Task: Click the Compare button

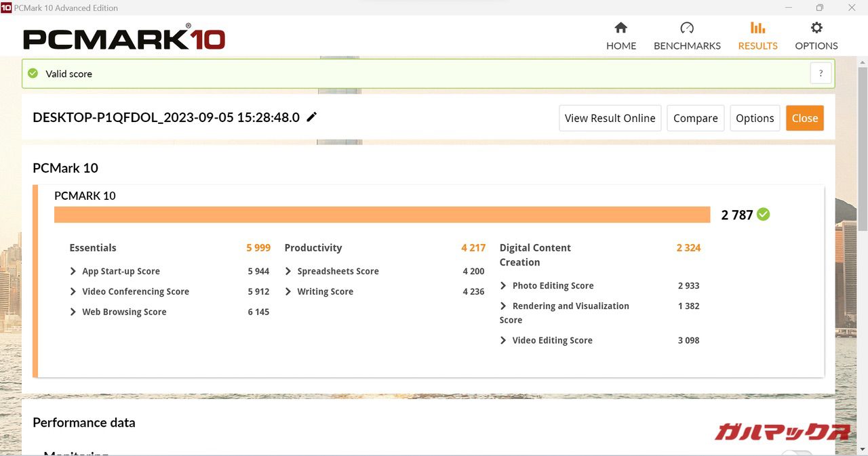Action: [x=695, y=118]
